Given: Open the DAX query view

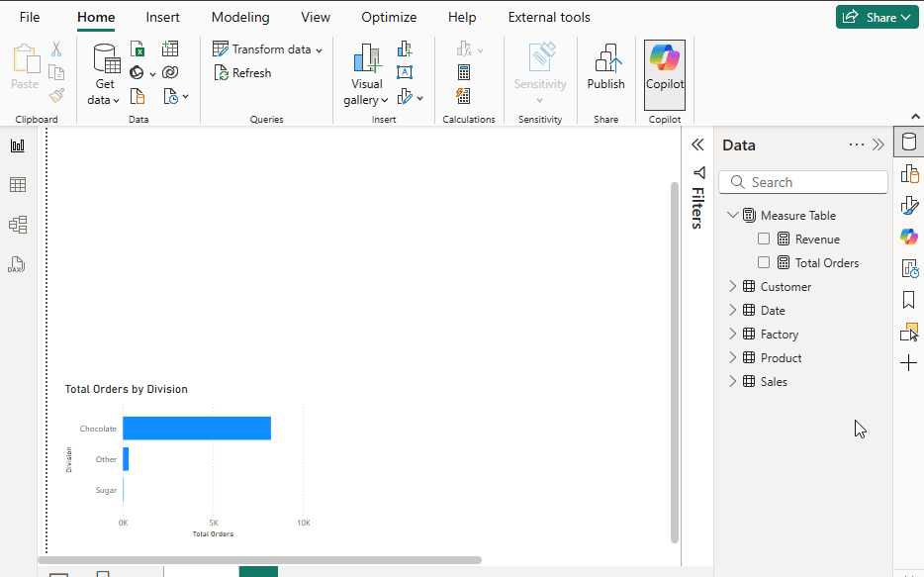Looking at the screenshot, I should (x=17, y=264).
